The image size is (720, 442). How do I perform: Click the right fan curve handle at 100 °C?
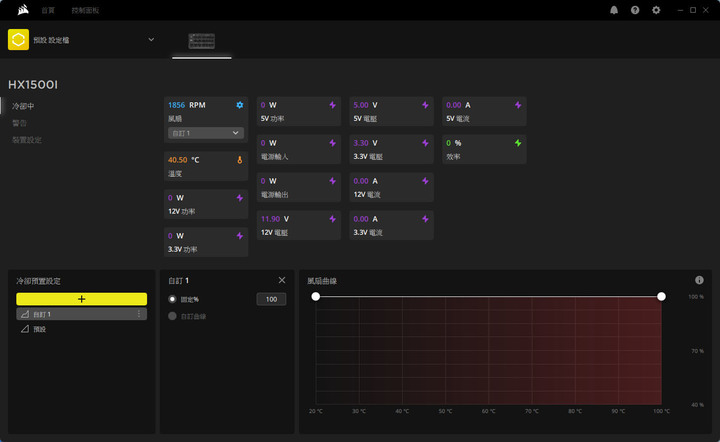(x=661, y=297)
